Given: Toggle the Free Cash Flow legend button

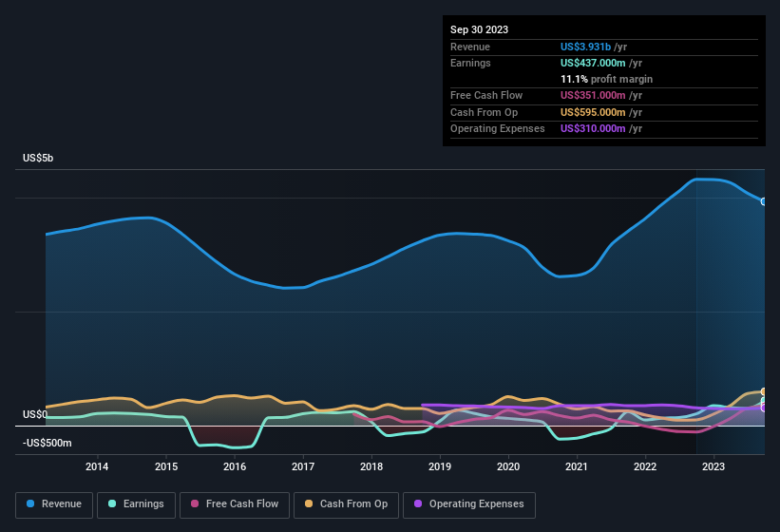Looking at the screenshot, I should 235,504.
